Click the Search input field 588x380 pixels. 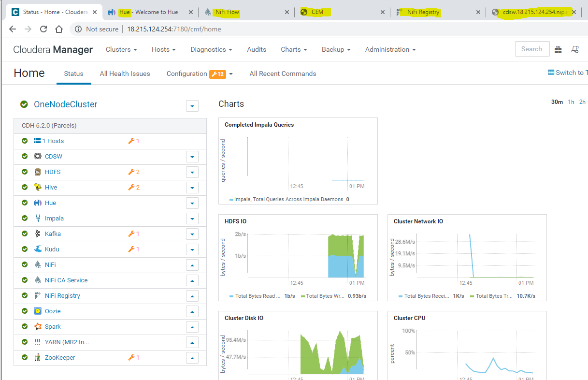coord(532,49)
